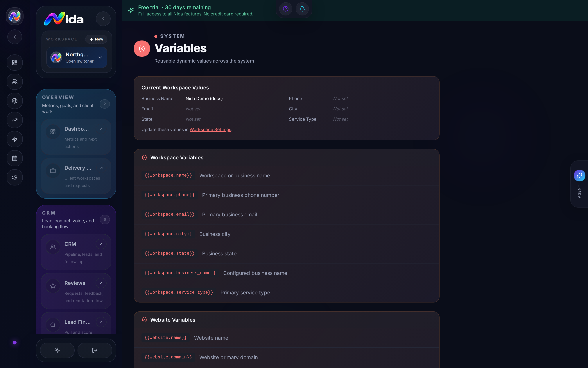
Task: Click the {{workspace.business_name}} variable tag
Action: point(180,273)
